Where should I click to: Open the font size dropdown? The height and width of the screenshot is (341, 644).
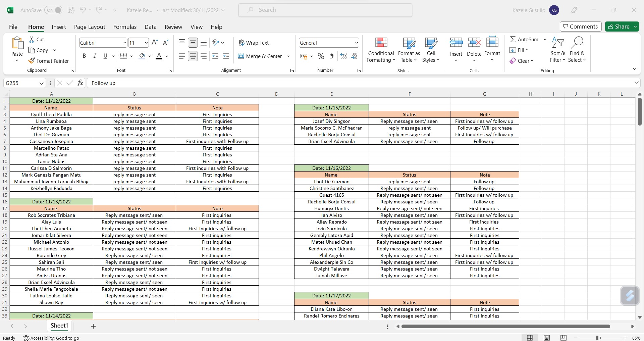(146, 43)
